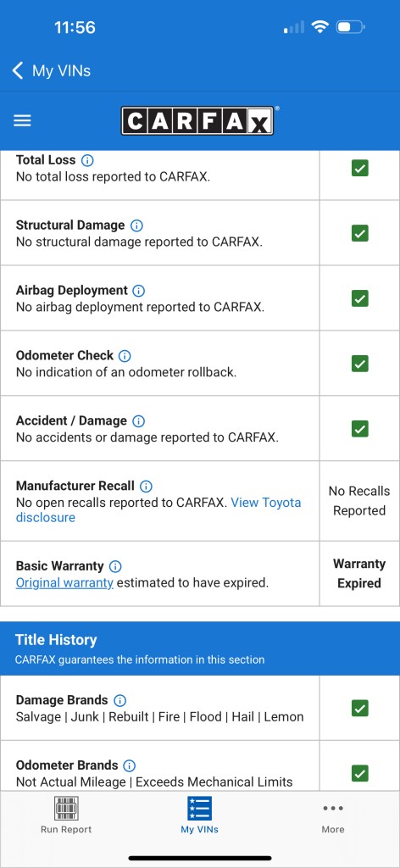Tap the info icon beside Odometer Check
This screenshot has height=868, width=400.
pyautogui.click(x=125, y=356)
